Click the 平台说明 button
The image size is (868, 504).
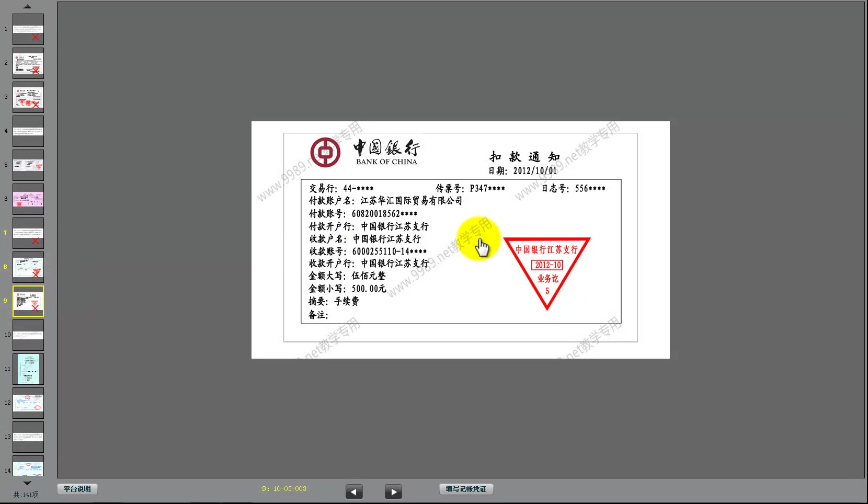point(77,489)
